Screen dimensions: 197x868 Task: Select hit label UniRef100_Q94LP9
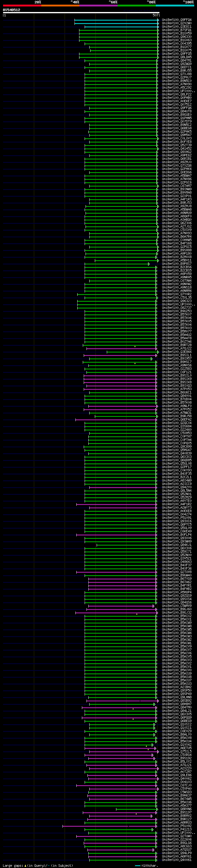177,853
